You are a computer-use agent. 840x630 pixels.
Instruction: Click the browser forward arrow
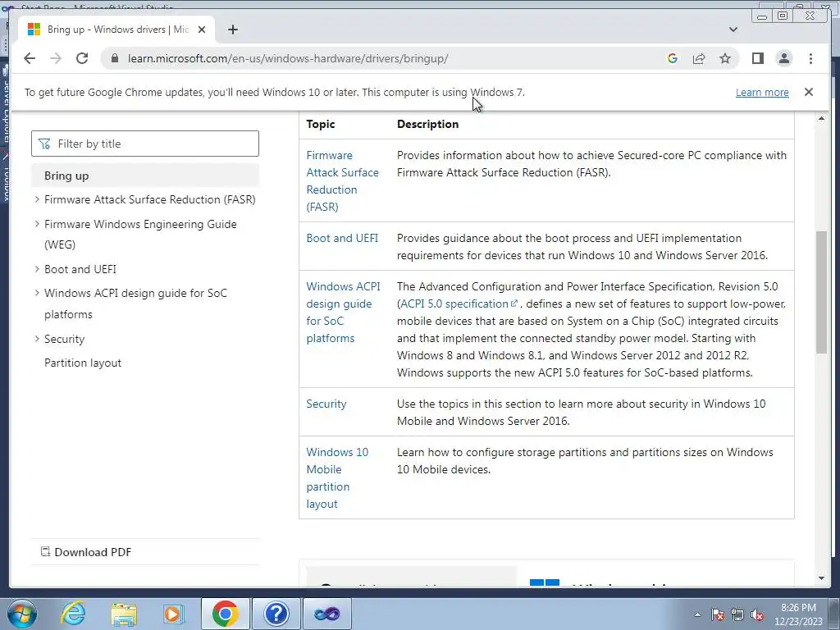56,58
